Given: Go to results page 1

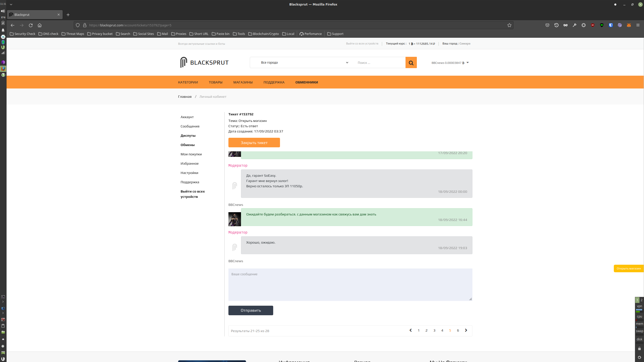Looking at the screenshot, I should click(x=419, y=331).
